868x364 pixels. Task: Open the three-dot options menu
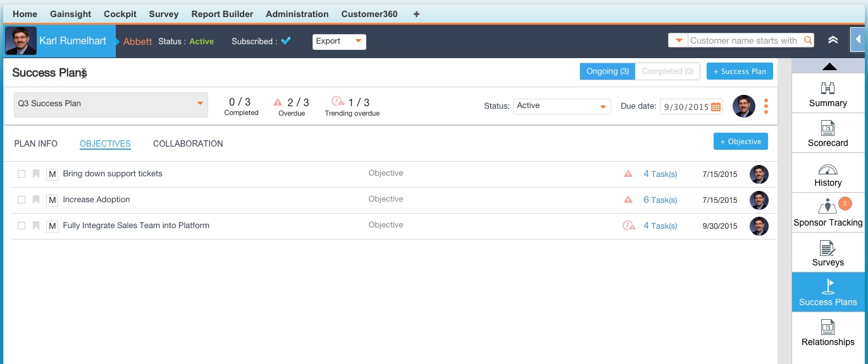(766, 106)
